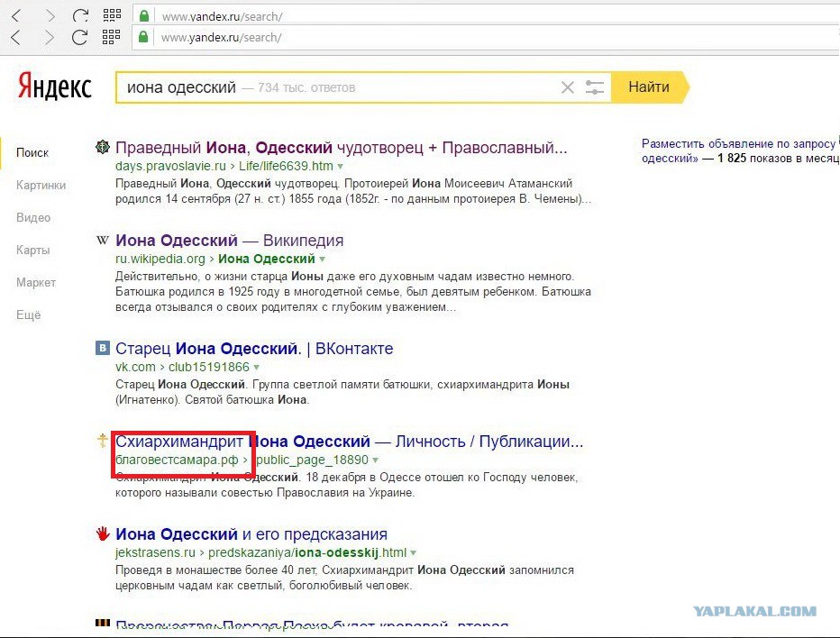Switch to Видео search section
Viewport: 840px width, 638px height.
(33, 217)
